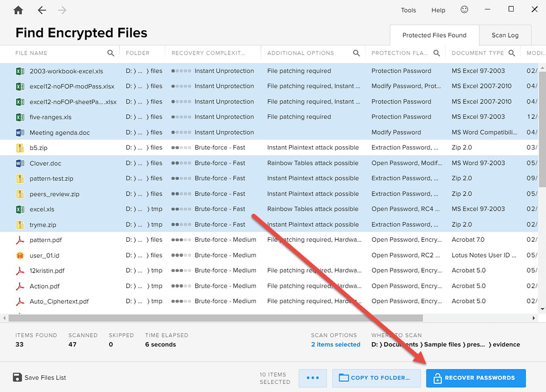
Task: Click the Lotus Notes icon for user_01.id
Action: tap(20, 256)
